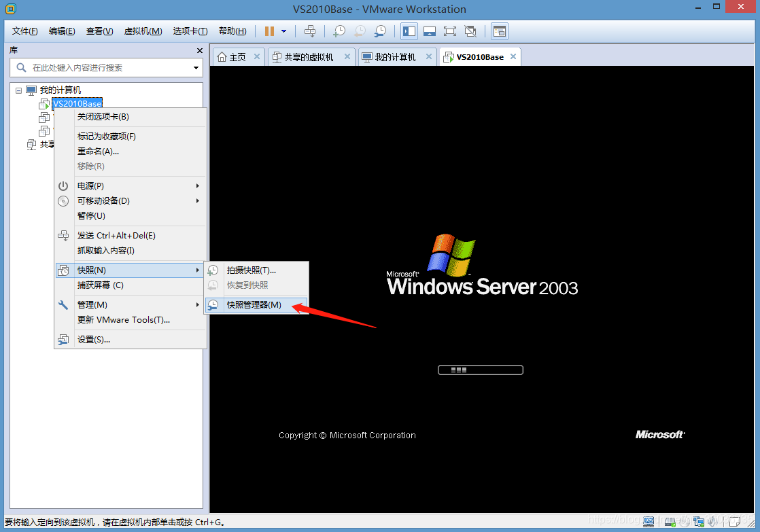Click the take snapshot toolbar icon
The width and height of the screenshot is (760, 532).
pyautogui.click(x=339, y=31)
